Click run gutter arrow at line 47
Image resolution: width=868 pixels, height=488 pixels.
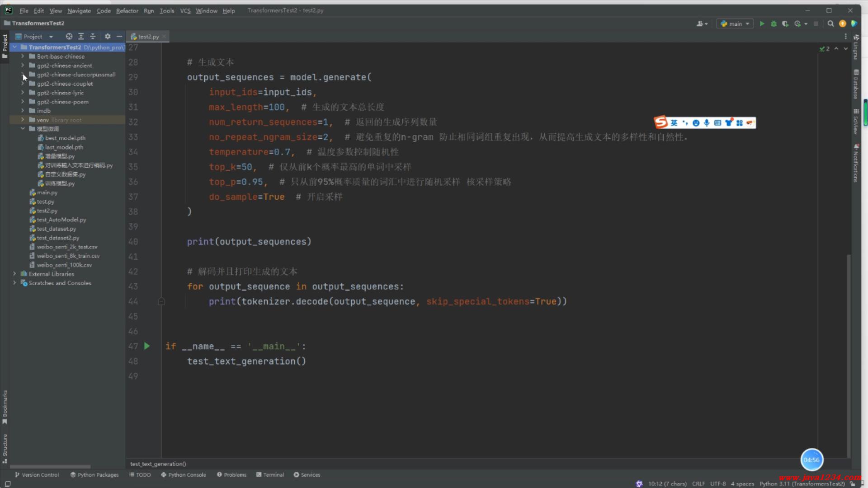(147, 346)
